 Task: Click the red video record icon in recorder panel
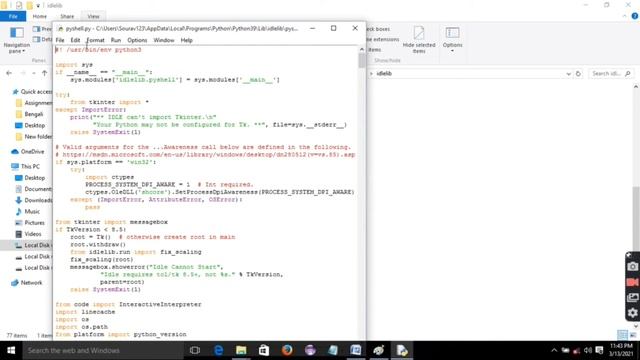[632, 282]
